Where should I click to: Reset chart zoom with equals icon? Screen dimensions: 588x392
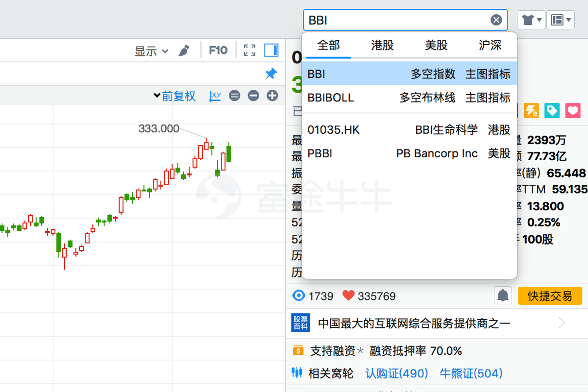(x=235, y=96)
